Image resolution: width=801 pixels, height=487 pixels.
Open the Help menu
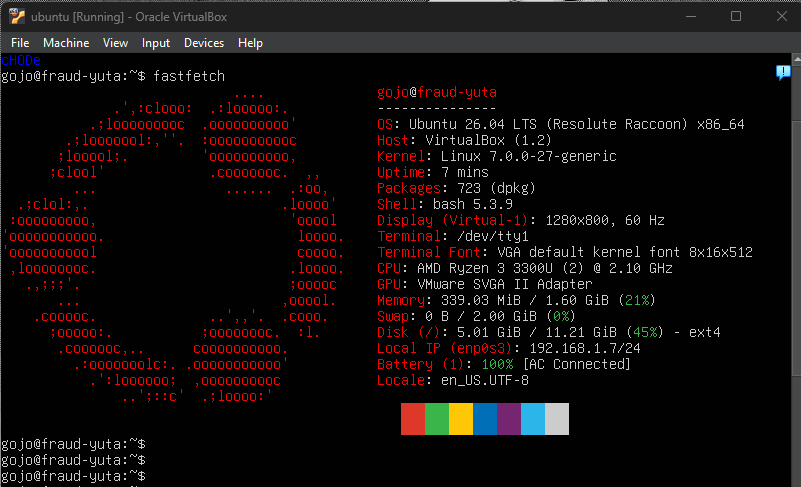coord(250,43)
